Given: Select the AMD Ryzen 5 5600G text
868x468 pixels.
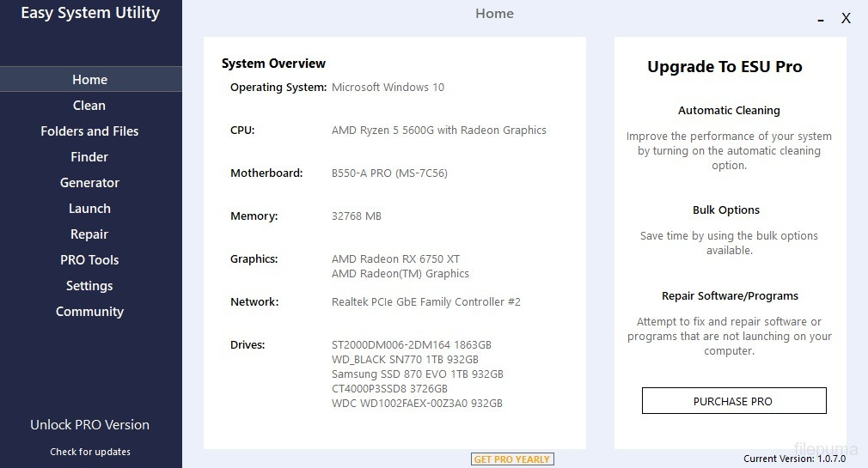Looking at the screenshot, I should tap(438, 131).
